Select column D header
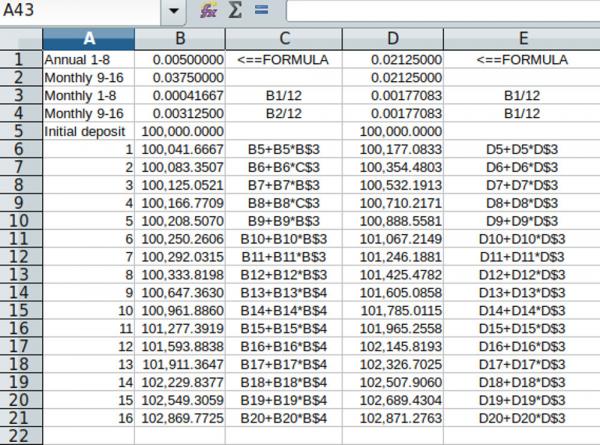The width and height of the screenshot is (600, 445). pos(392,39)
